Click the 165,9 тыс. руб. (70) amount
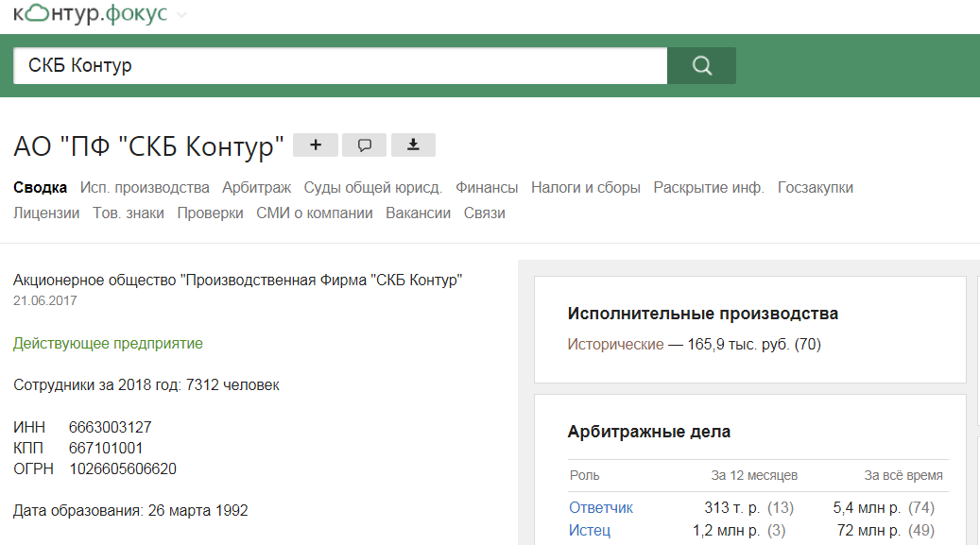 tap(754, 345)
